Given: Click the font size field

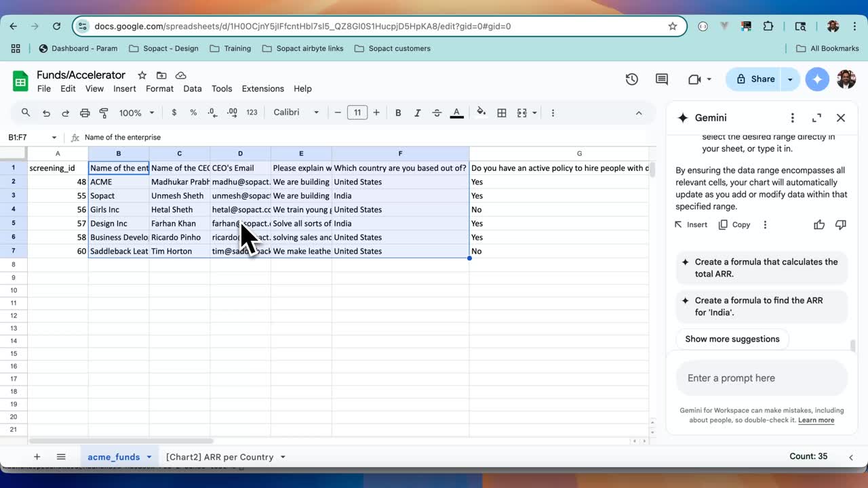Looking at the screenshot, I should point(357,113).
